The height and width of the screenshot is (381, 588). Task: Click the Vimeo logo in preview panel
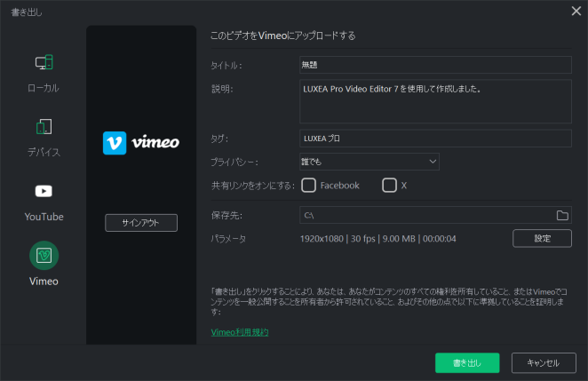141,143
